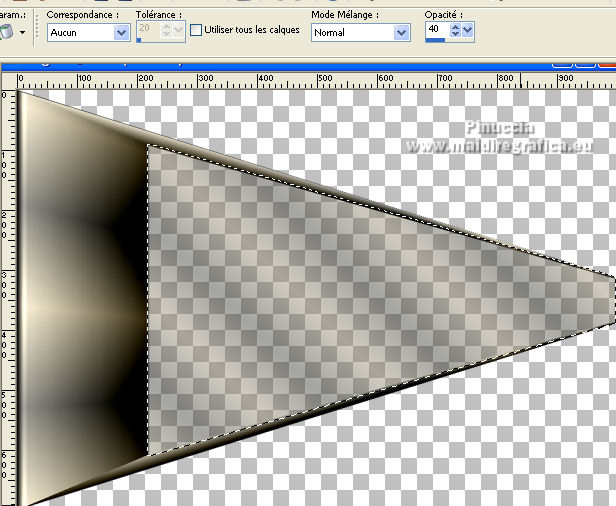This screenshot has width=616, height=506.
Task: Click the Opacité value field showing 40
Action: [437, 29]
